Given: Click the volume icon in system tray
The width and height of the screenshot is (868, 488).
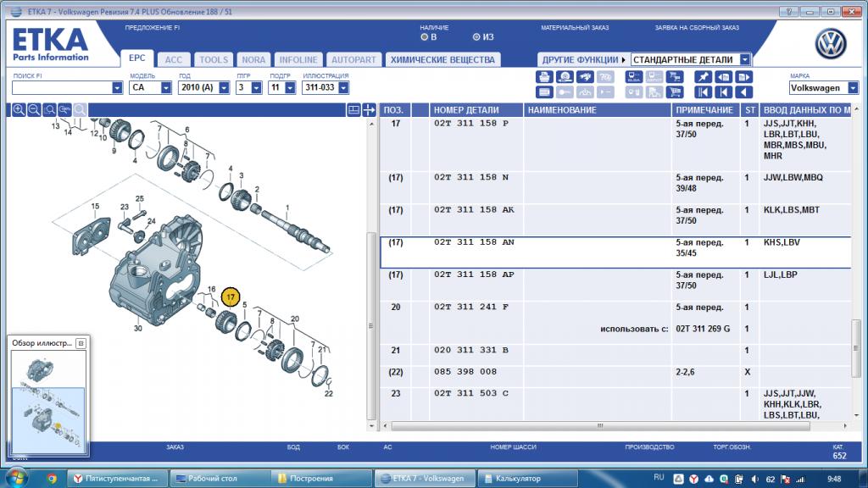Looking at the screenshot, I should click(754, 479).
